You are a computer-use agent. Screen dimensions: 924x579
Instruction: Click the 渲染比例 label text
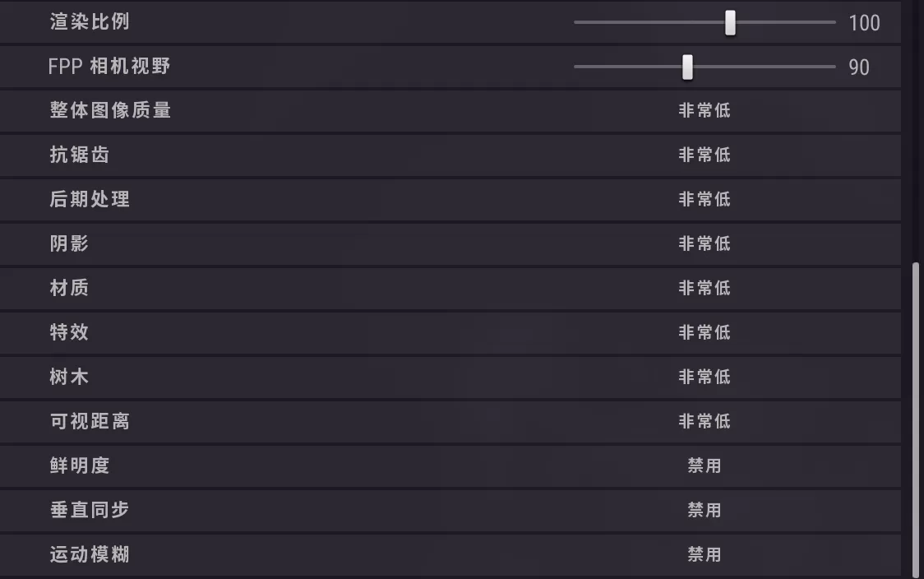point(90,22)
